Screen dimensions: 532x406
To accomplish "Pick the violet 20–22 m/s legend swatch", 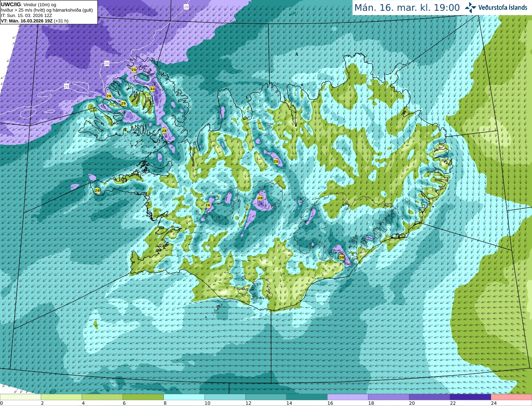I will 430,397.
